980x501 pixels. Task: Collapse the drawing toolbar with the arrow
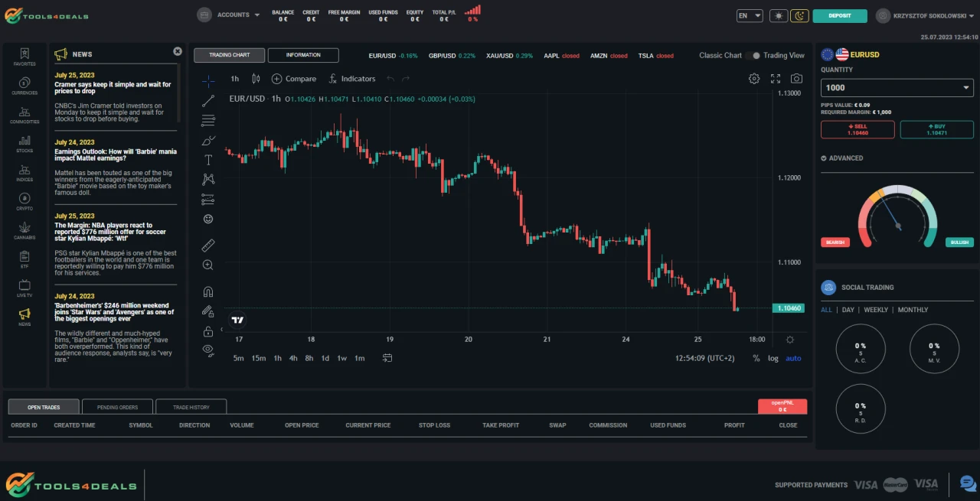coord(221,330)
